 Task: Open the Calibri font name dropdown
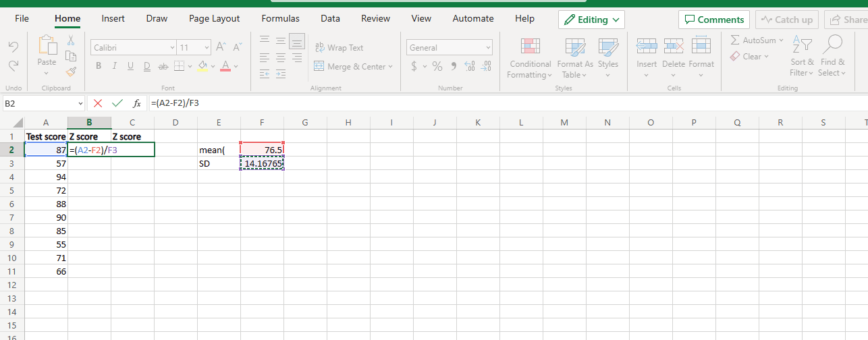(171, 47)
